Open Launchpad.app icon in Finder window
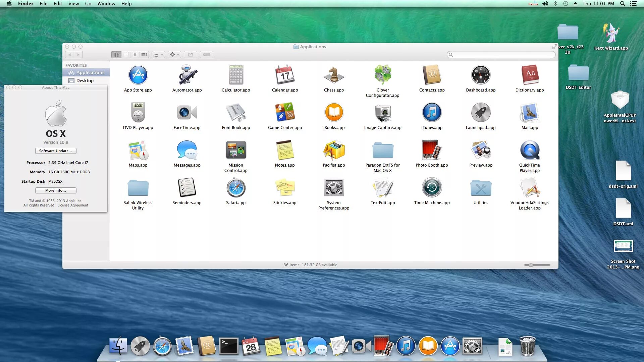This screenshot has height=362, width=644. pos(481,112)
